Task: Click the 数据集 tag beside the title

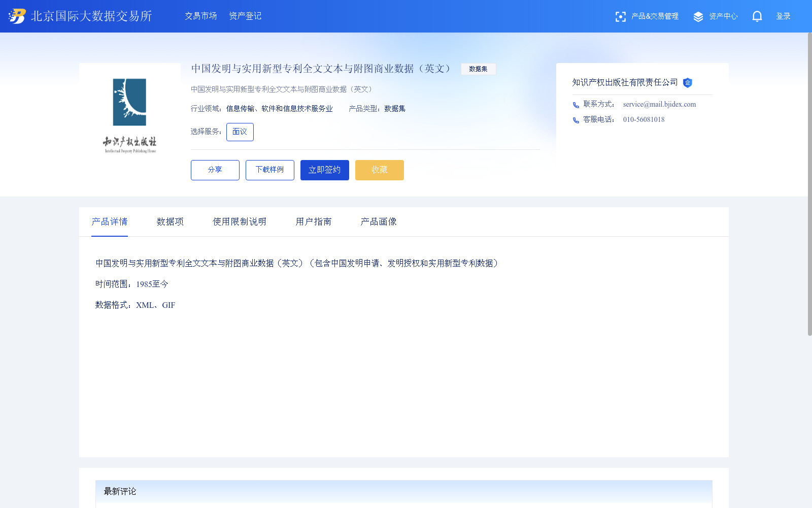Action: (x=478, y=69)
